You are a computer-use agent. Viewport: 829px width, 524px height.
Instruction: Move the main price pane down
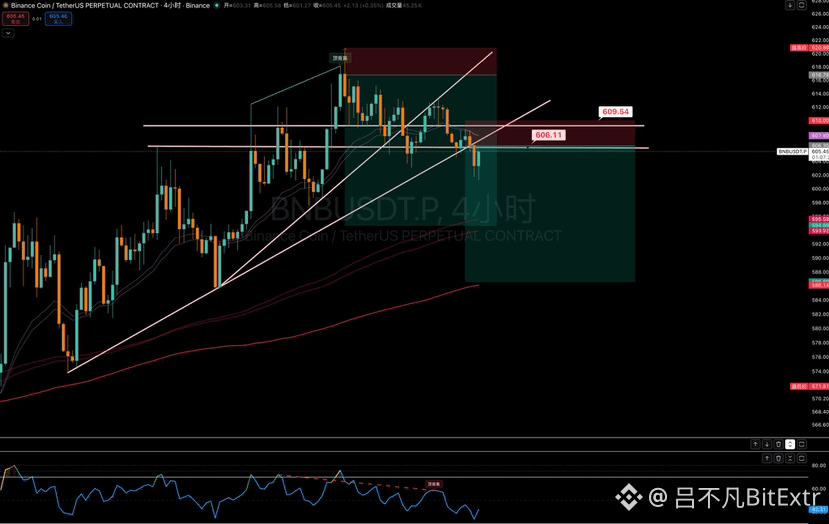pyautogui.click(x=790, y=5)
